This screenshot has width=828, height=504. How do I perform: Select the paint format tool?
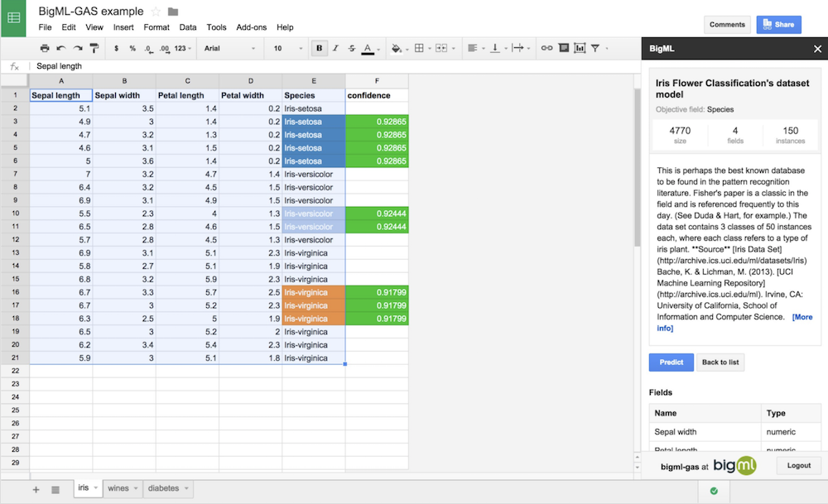[94, 49]
